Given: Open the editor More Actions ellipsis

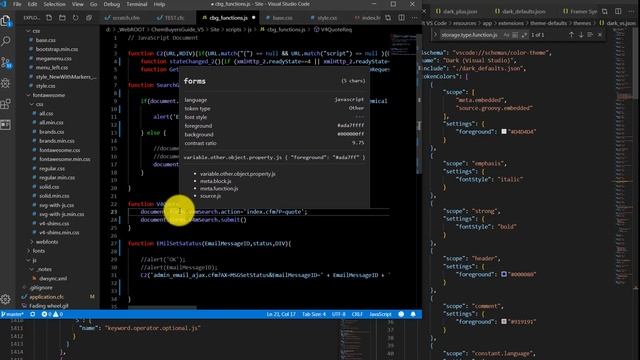Looking at the screenshot, I should [415, 18].
